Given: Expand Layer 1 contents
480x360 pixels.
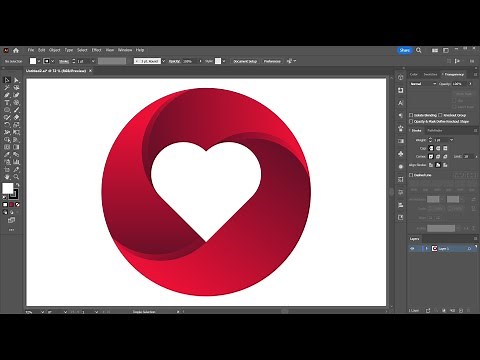Looking at the screenshot, I should tap(426, 249).
